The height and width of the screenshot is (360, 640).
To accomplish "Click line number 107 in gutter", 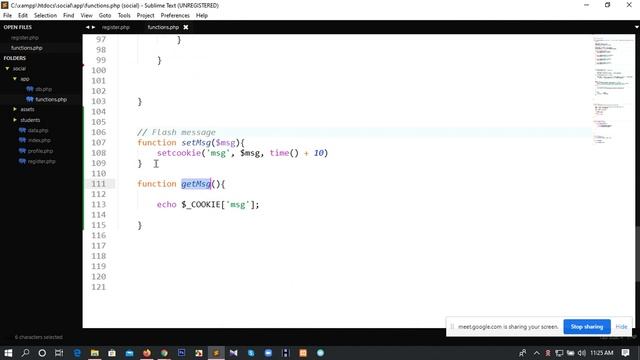I will click(x=98, y=142).
